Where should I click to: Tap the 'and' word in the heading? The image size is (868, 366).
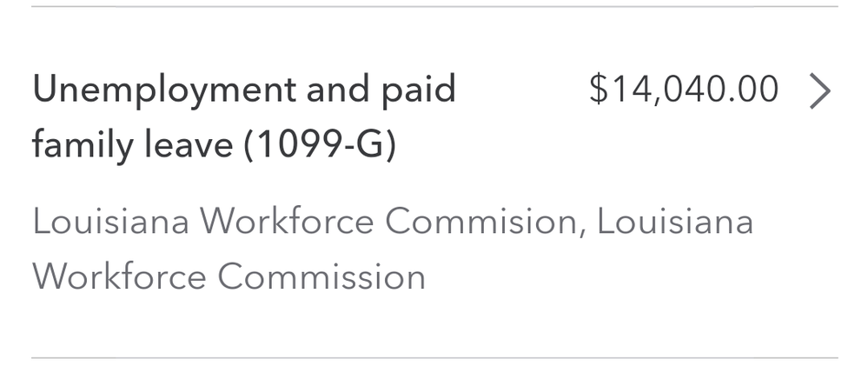coord(338,90)
